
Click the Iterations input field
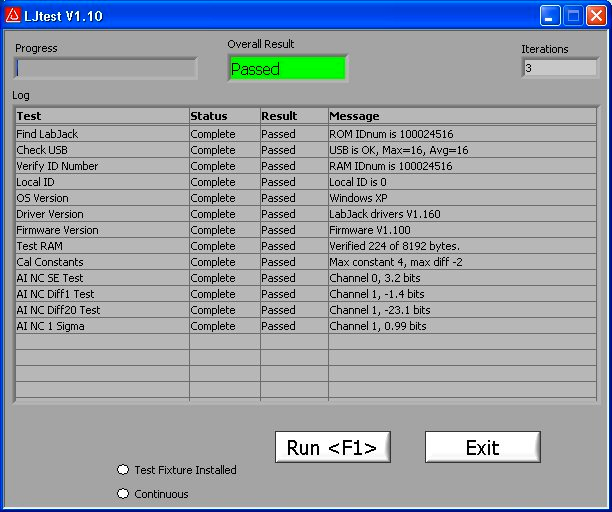pyautogui.click(x=559, y=69)
